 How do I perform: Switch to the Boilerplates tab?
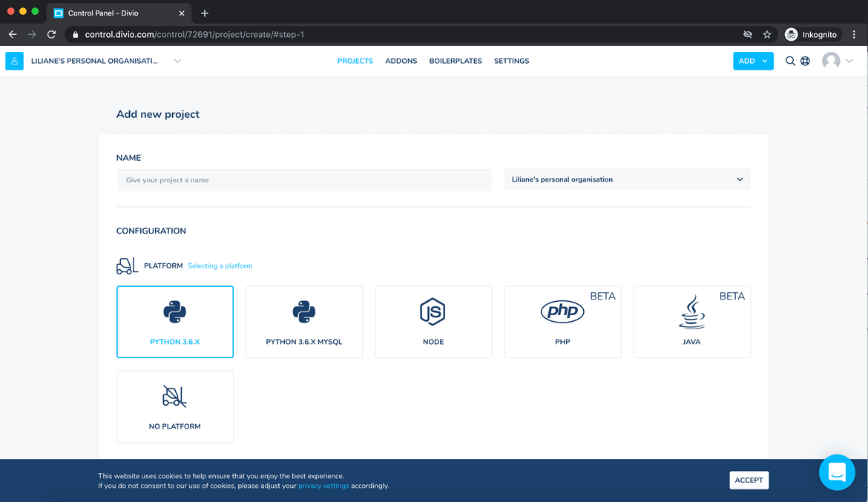456,61
